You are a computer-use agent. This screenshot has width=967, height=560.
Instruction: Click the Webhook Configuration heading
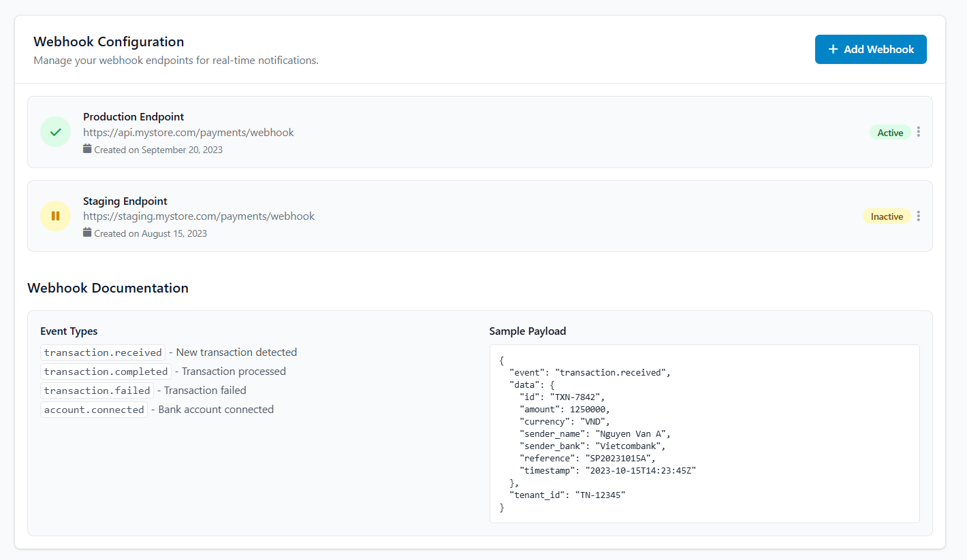point(109,42)
